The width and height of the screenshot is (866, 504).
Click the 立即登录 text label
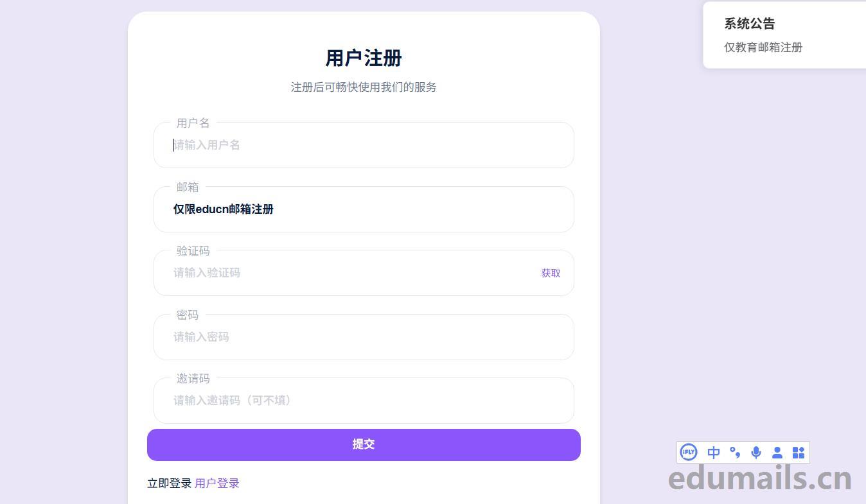(x=170, y=483)
